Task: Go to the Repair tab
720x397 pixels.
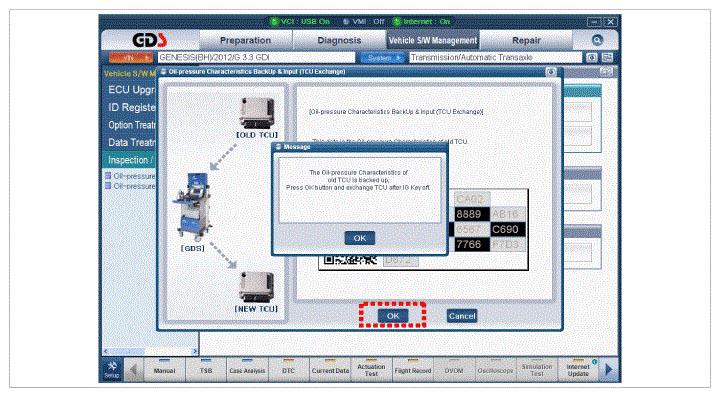Action: click(x=526, y=40)
